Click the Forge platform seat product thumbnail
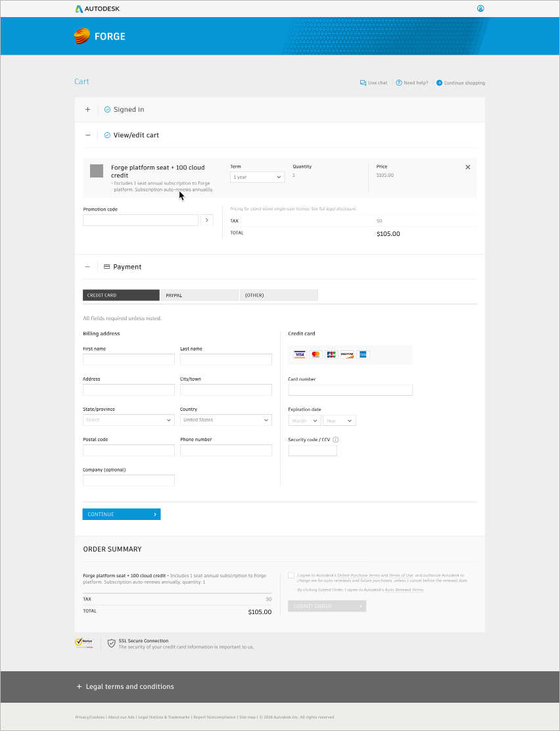560x731 pixels. [x=97, y=171]
